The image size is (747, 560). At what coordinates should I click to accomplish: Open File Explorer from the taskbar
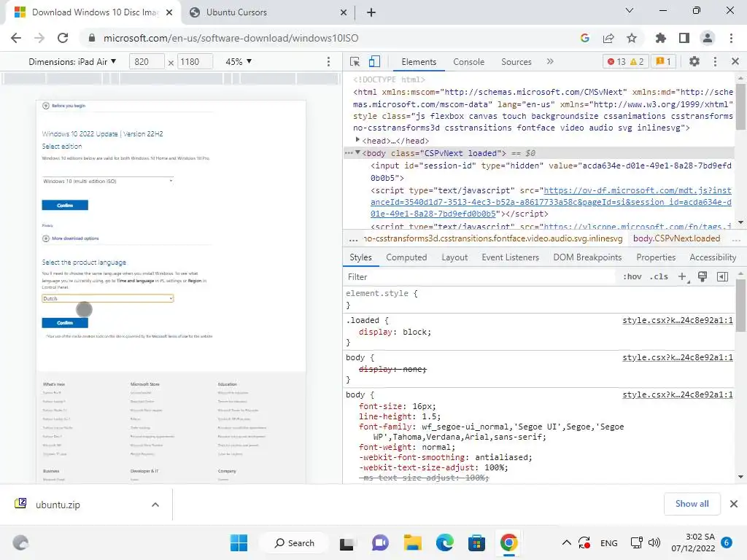(x=413, y=542)
